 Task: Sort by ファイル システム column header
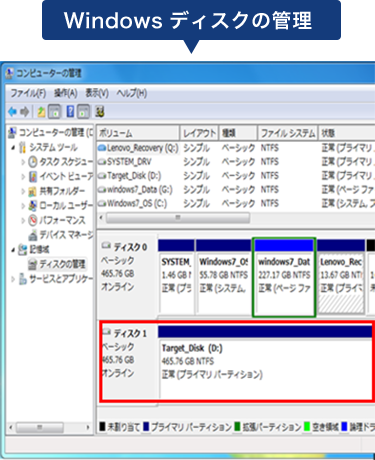[x=288, y=133]
